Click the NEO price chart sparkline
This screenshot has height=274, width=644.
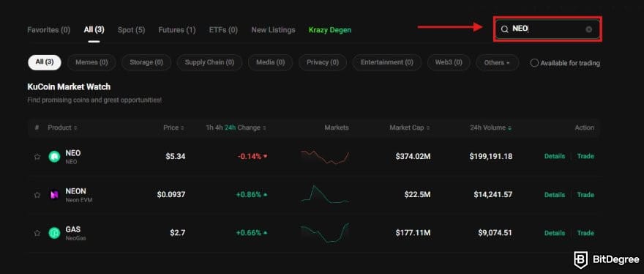(324, 158)
